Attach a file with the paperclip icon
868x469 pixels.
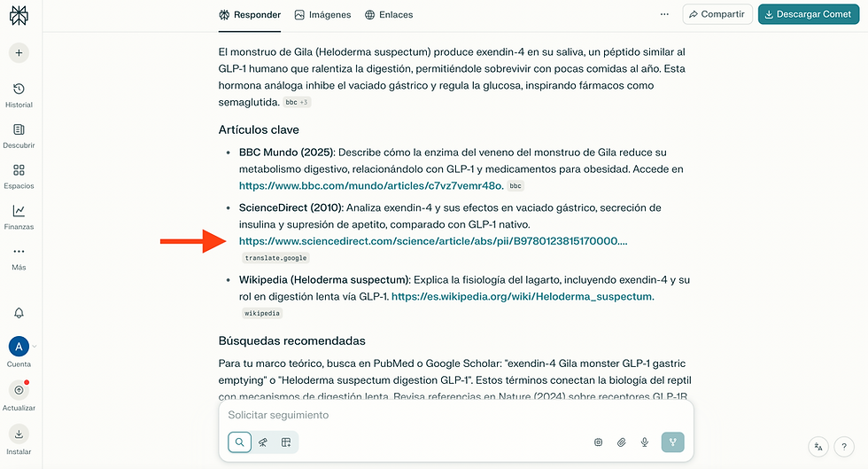622,442
